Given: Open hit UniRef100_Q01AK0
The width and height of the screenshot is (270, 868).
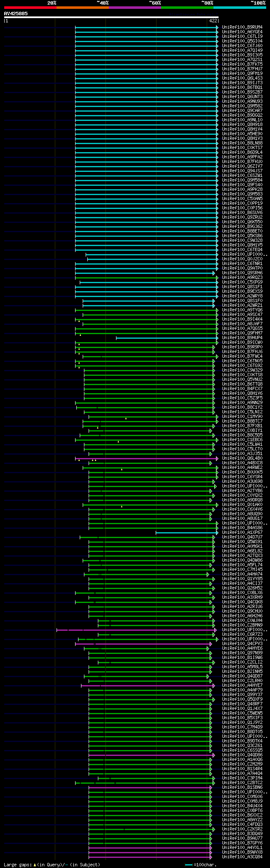Looking at the screenshot, I should (242, 505).
